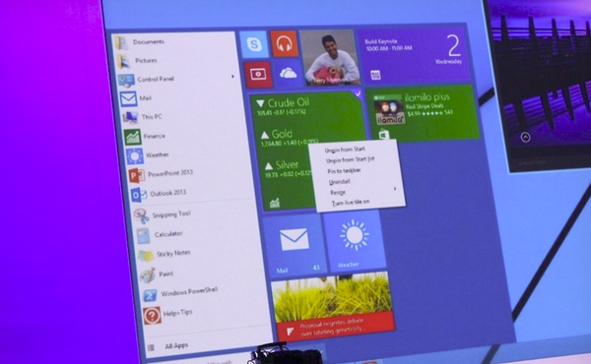
Task: Open the Terry Myerson people photo tile
Action: (x=330, y=58)
